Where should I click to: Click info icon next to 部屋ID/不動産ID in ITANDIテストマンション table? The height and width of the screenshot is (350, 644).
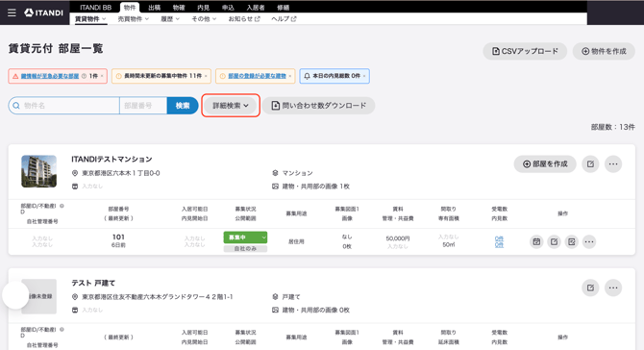(62, 206)
